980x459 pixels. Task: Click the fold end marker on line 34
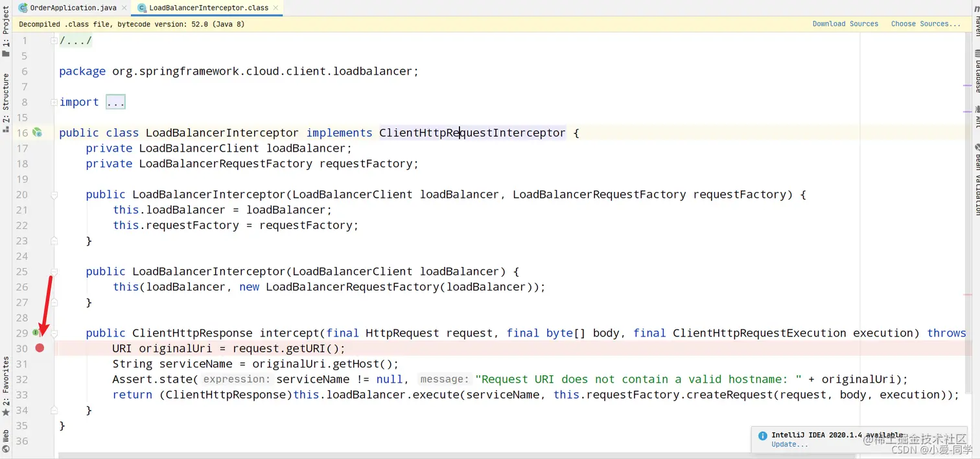(x=54, y=410)
